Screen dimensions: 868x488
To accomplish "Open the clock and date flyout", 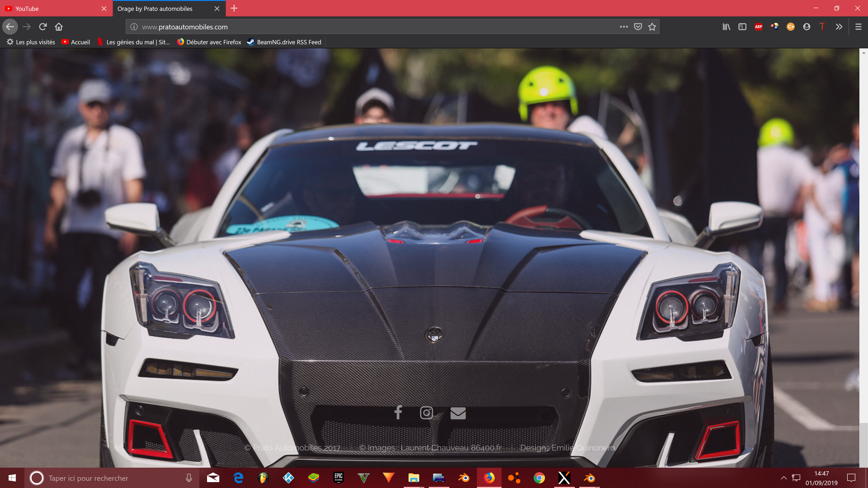I will (x=821, y=478).
